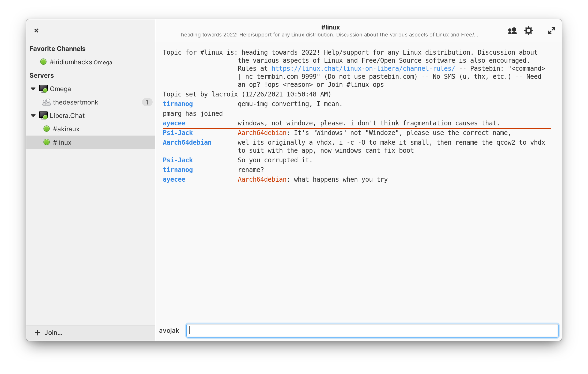
Task: Click the green dot beside #iridiumhacks
Action: 43,62
